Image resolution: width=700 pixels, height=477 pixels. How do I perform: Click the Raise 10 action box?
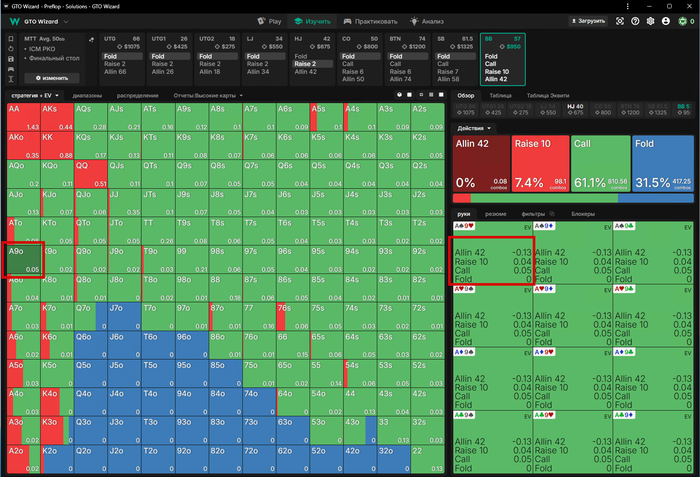(540, 164)
